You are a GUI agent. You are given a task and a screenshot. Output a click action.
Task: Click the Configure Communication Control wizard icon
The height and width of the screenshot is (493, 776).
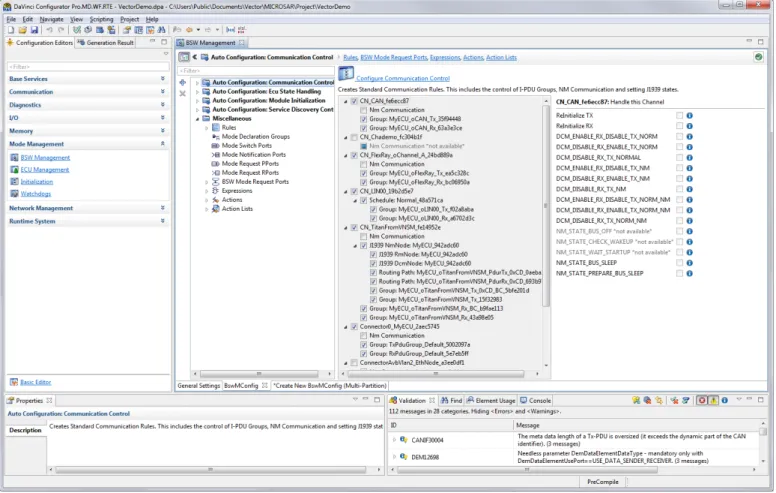point(346,75)
